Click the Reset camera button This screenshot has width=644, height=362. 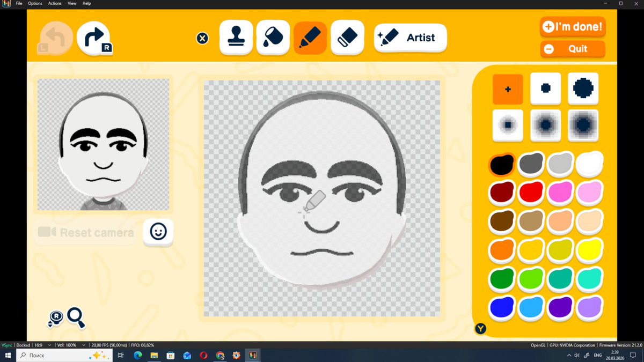click(86, 233)
